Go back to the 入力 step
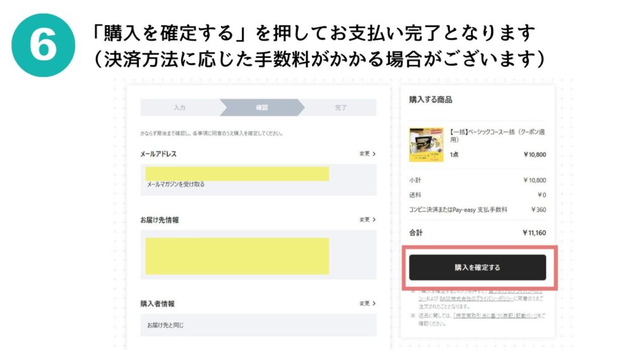This screenshot has height=362, width=644. pyautogui.click(x=179, y=107)
